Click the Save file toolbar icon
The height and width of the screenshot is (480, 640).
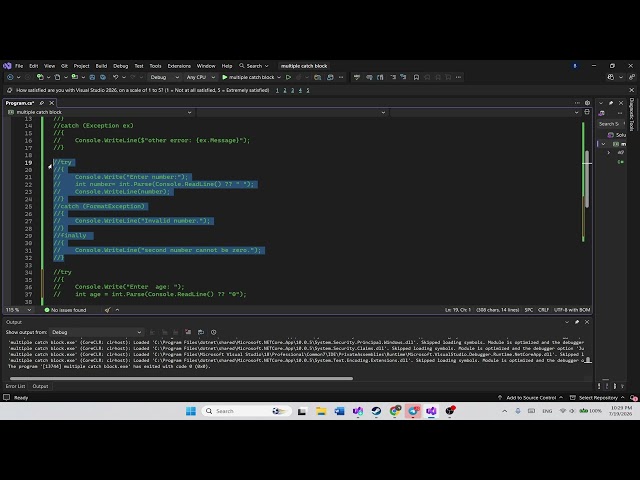pyautogui.click(x=92, y=77)
